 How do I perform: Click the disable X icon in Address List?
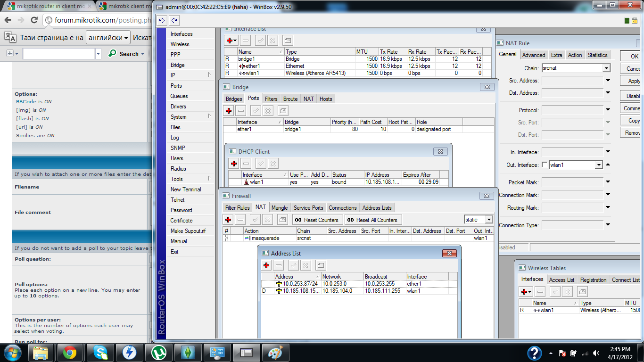click(x=305, y=265)
